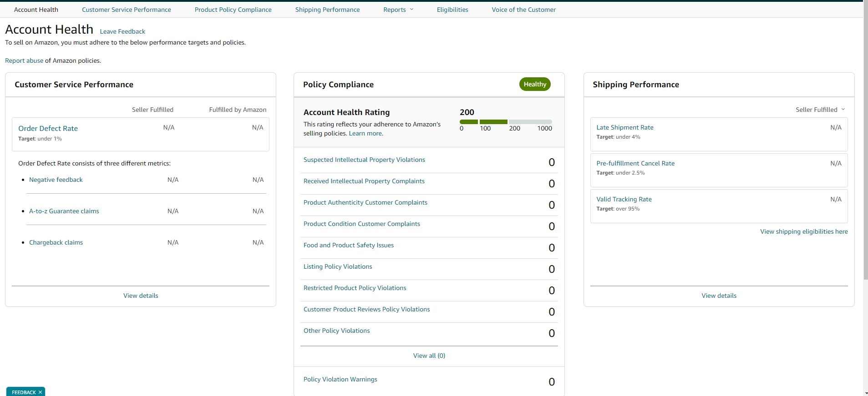View Product Condition Customer Complaints
868x396 pixels.
[362, 224]
